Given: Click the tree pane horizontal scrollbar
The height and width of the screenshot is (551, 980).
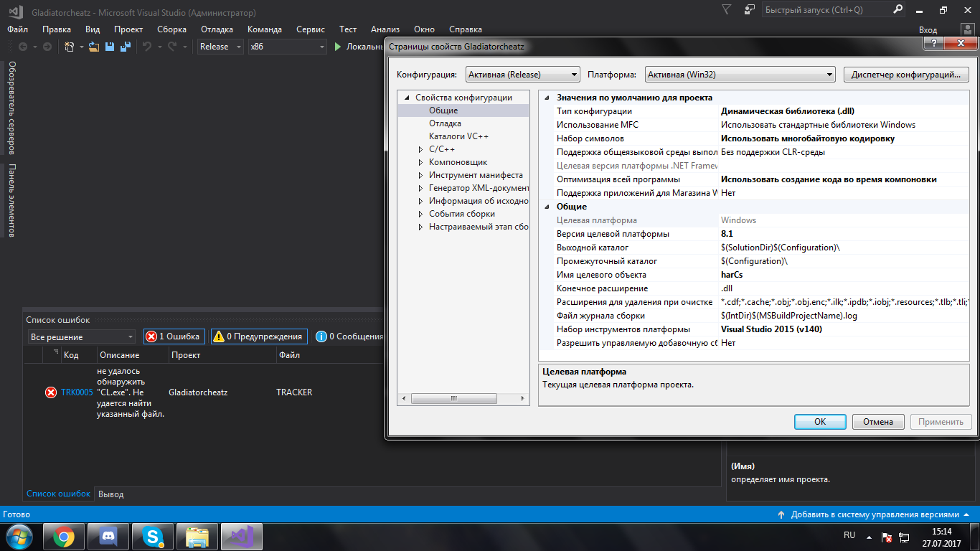Looking at the screenshot, I should (453, 398).
